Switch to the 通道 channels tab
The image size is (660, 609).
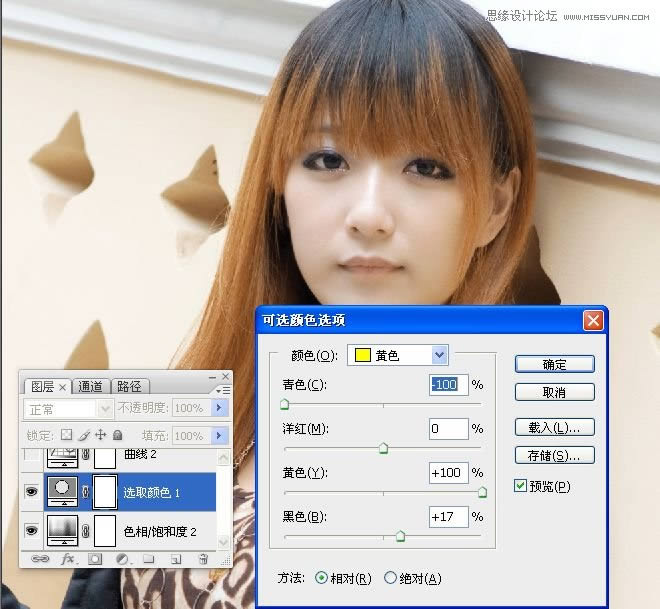pos(90,387)
